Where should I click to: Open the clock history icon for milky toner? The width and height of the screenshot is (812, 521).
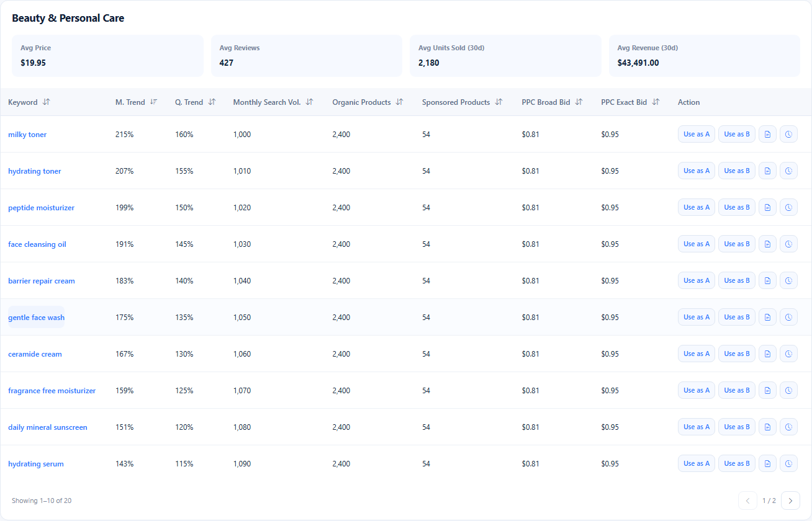point(788,134)
